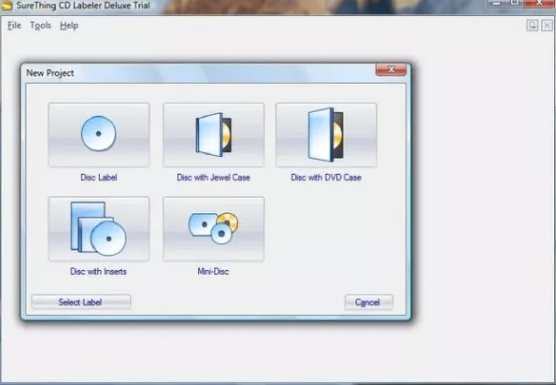Image resolution: width=556 pixels, height=385 pixels.
Task: Click the SureThing app icon in title bar
Action: click(7, 5)
